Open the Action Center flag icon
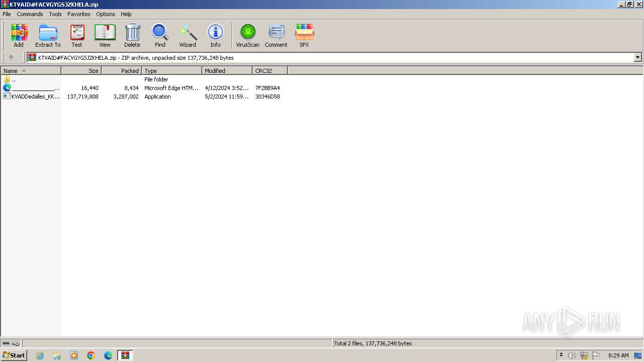This screenshot has width=644, height=362. coord(596,355)
